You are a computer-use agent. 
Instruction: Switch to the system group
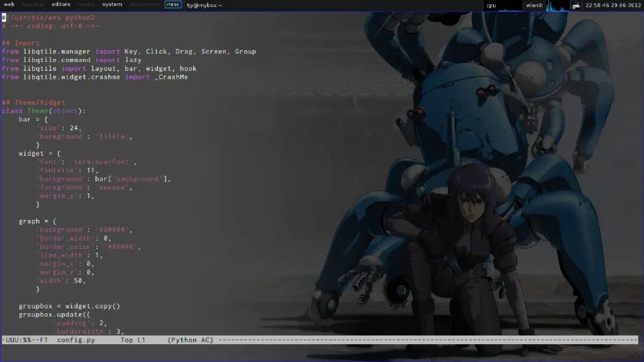click(112, 4)
